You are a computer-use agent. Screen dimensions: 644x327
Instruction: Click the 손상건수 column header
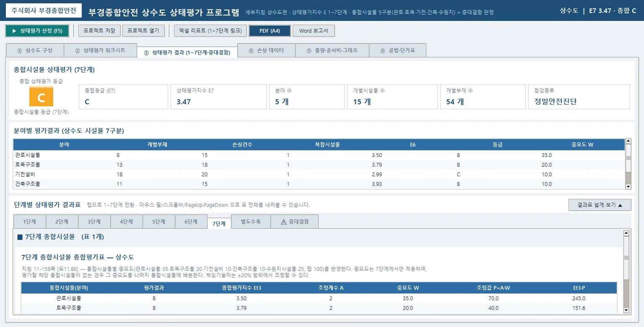[x=243, y=145]
